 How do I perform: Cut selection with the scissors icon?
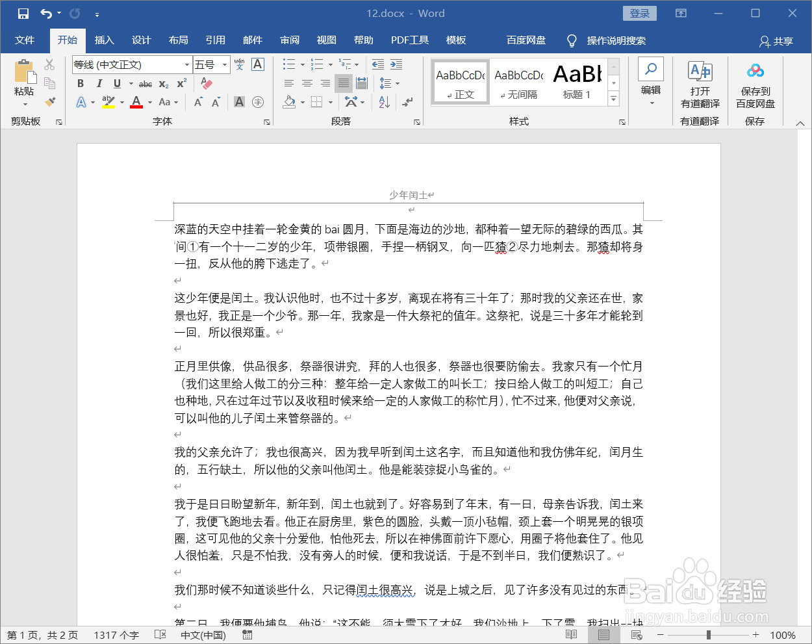[x=49, y=64]
